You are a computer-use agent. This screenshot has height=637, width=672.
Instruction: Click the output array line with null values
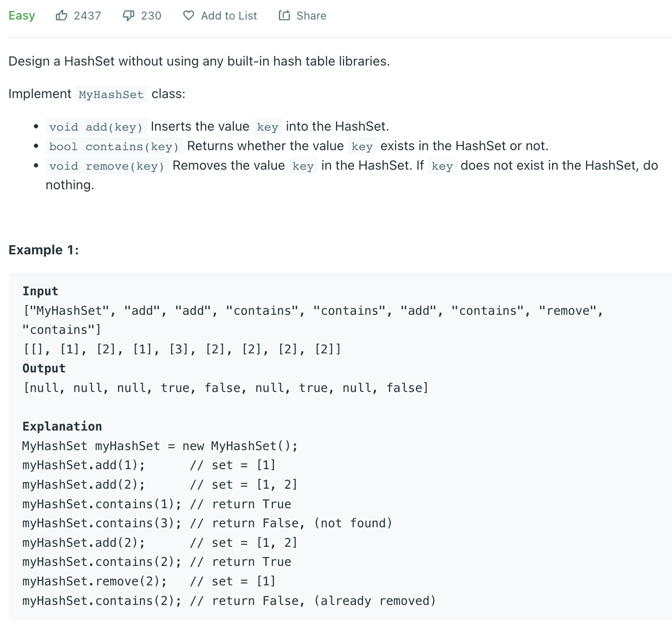coord(226,388)
